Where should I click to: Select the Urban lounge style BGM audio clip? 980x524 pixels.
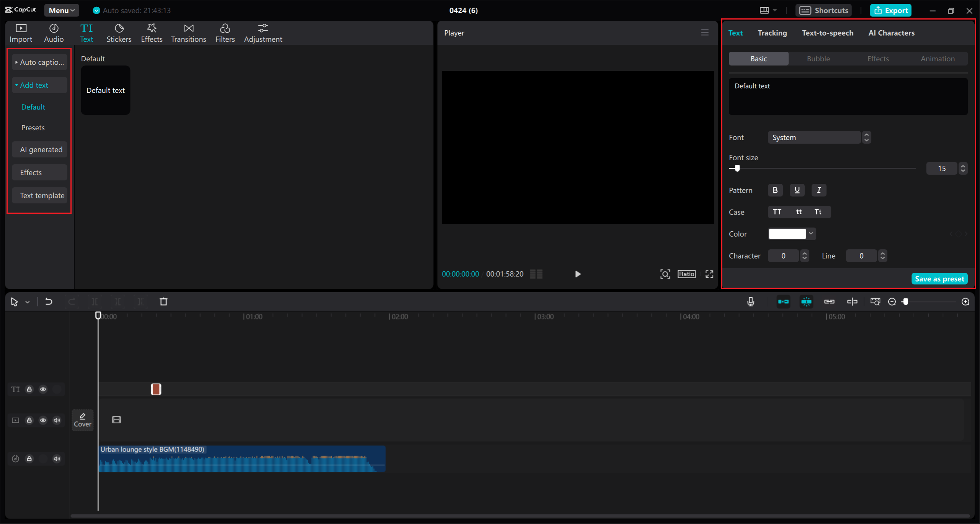coord(242,458)
